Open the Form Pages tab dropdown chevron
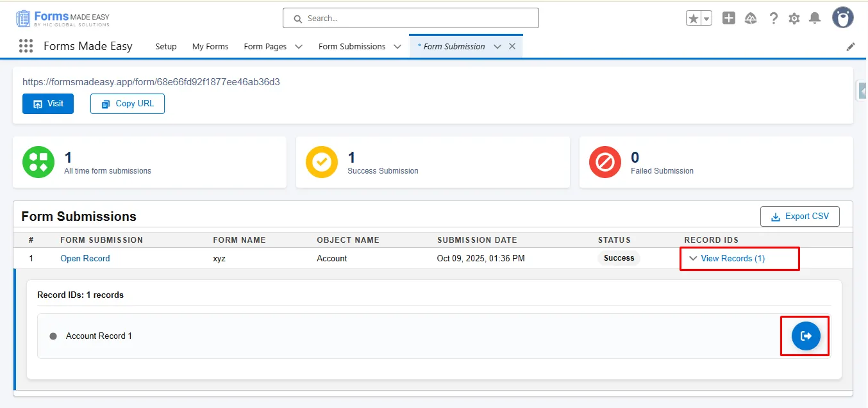This screenshot has height=408, width=868. pyautogui.click(x=299, y=47)
